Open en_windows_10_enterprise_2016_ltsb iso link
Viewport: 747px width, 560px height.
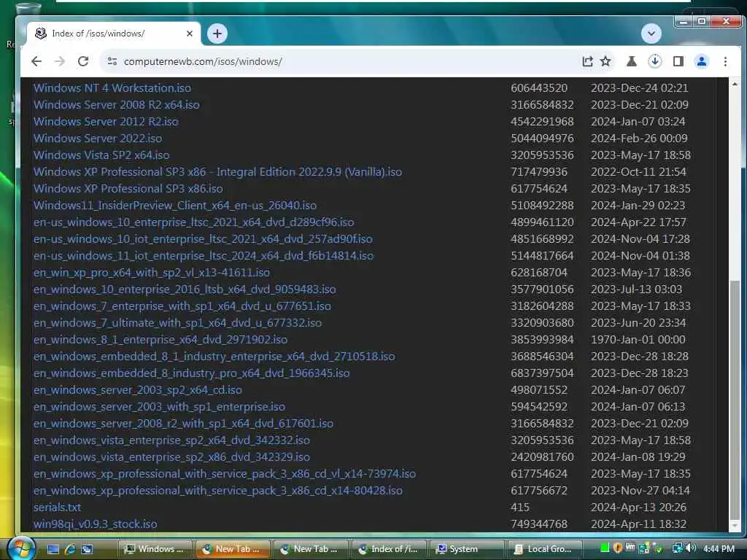185,289
